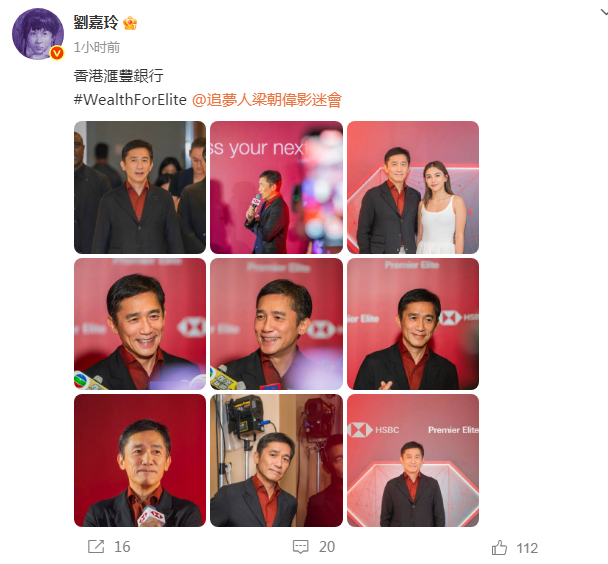Open the @追夢人梁朝偉影迷會 mention link
Screen dimensions: 608x564
click(267, 100)
